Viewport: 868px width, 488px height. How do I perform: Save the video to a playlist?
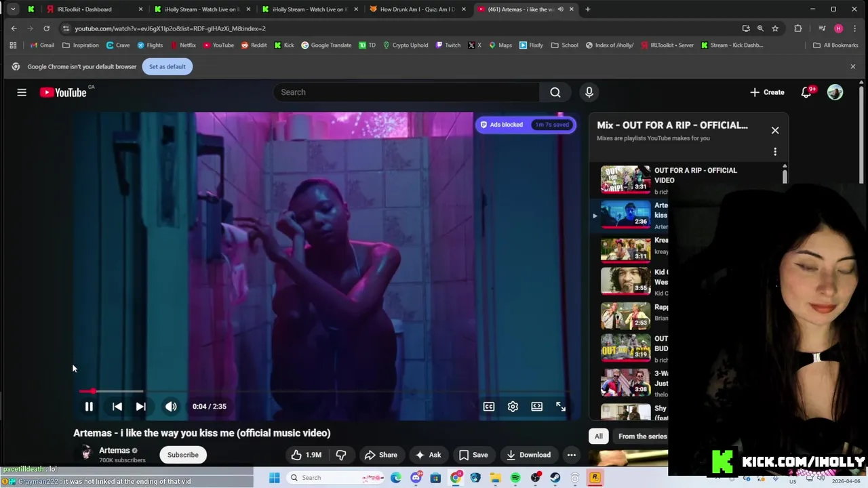pos(473,455)
